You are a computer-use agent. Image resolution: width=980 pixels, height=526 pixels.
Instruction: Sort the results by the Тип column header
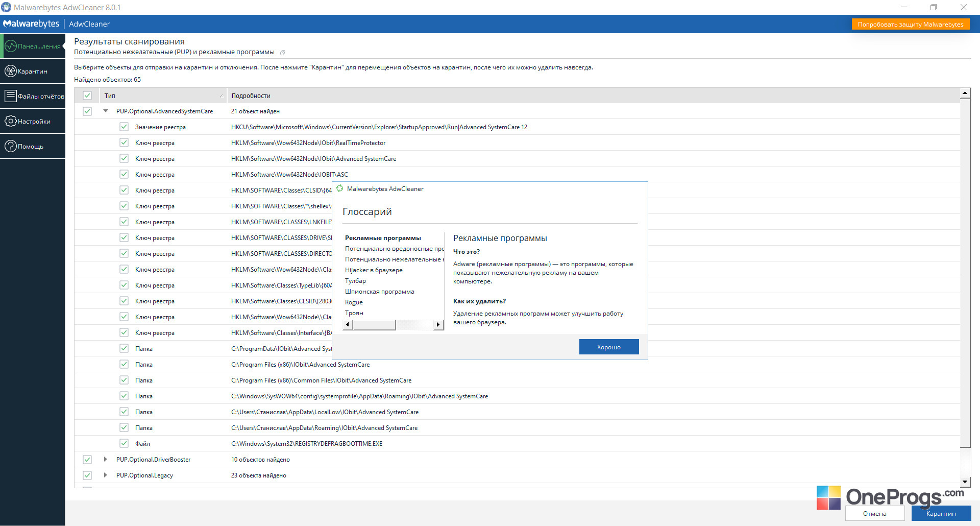click(x=162, y=95)
